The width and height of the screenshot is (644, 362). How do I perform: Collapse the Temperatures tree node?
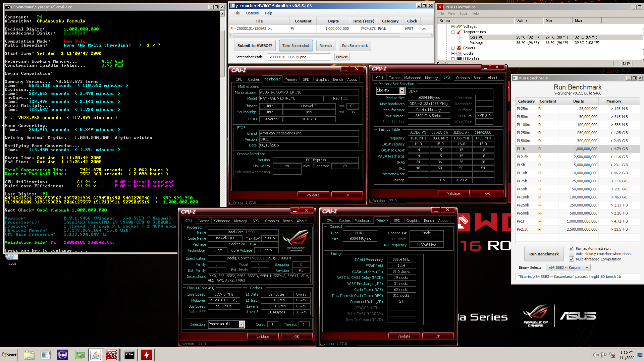453,32
